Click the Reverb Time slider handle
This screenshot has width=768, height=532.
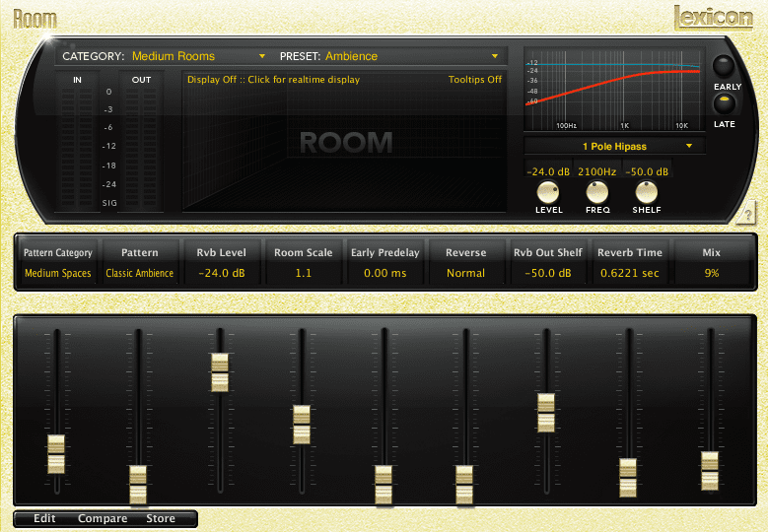point(628,478)
